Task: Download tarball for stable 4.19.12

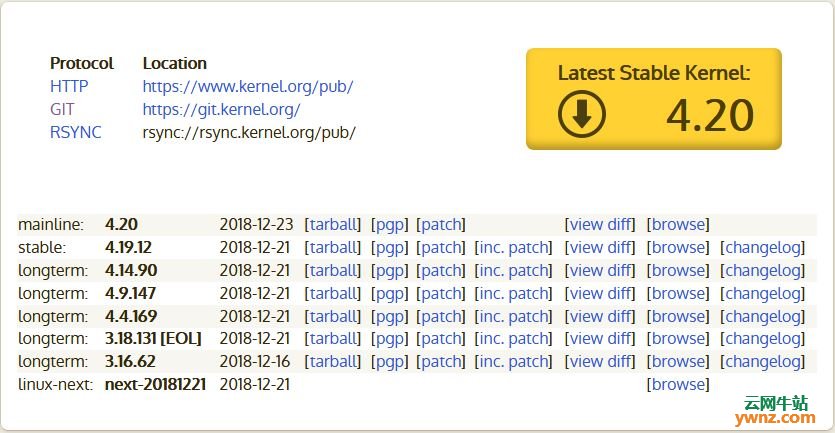Action: pos(333,247)
